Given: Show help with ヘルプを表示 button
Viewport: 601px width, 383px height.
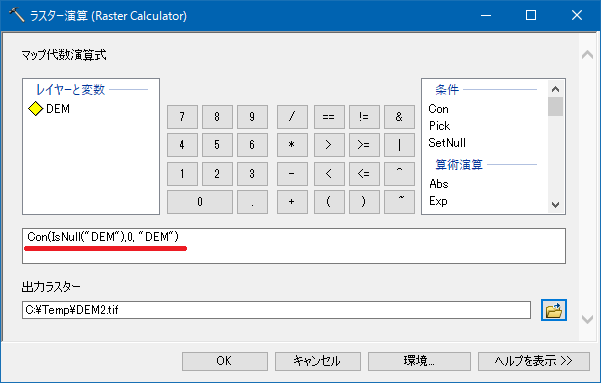Looking at the screenshot, I should [x=534, y=361].
